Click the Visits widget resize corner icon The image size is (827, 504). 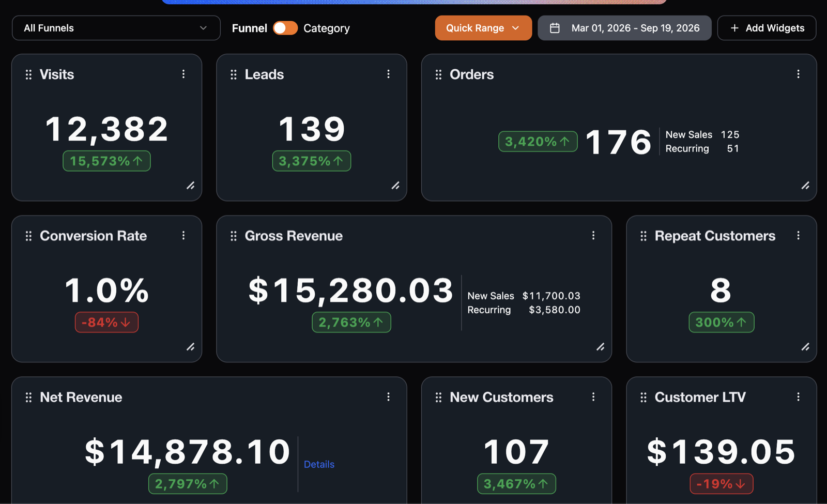(x=191, y=186)
